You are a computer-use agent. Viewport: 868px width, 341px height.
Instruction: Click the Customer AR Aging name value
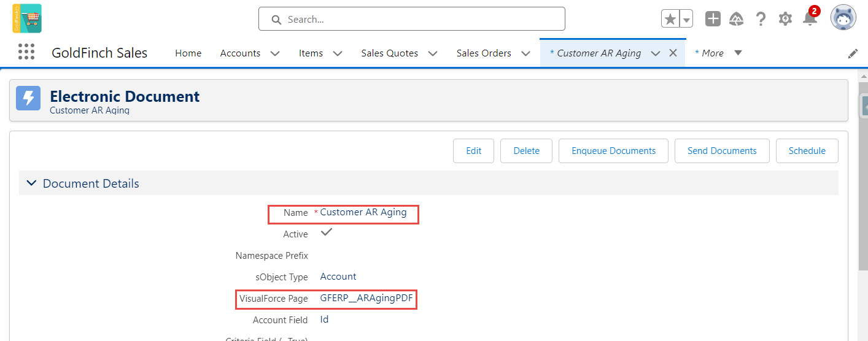[x=363, y=212]
